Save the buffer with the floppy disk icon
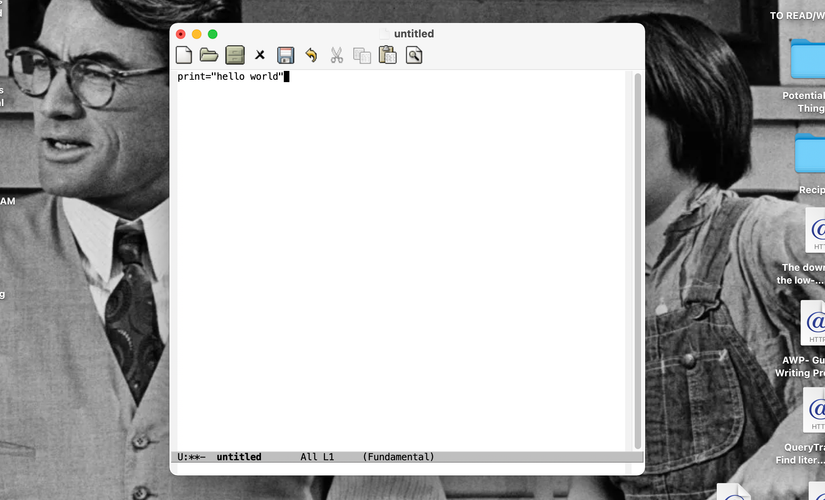Image resolution: width=825 pixels, height=500 pixels. tap(285, 55)
